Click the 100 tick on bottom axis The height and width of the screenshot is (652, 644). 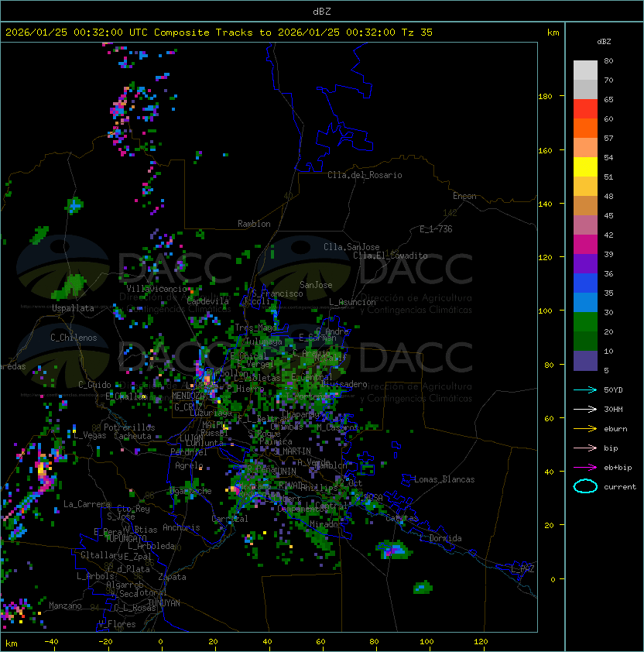426,642
